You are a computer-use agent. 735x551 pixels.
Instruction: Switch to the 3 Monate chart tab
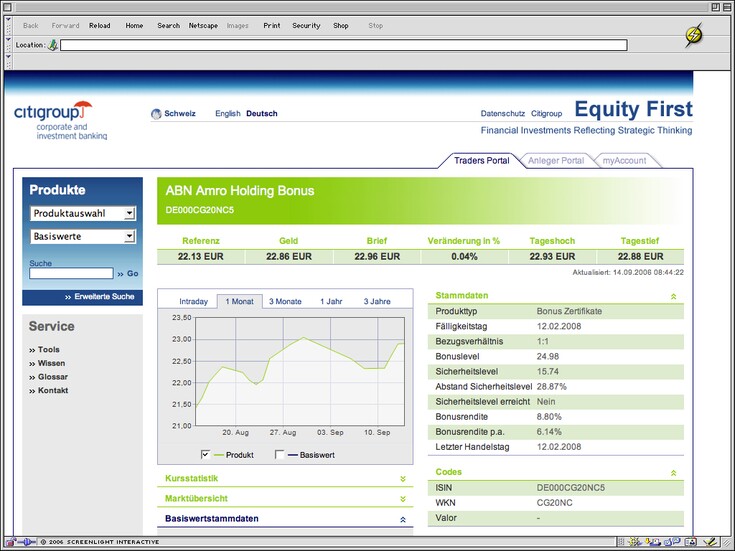point(285,302)
